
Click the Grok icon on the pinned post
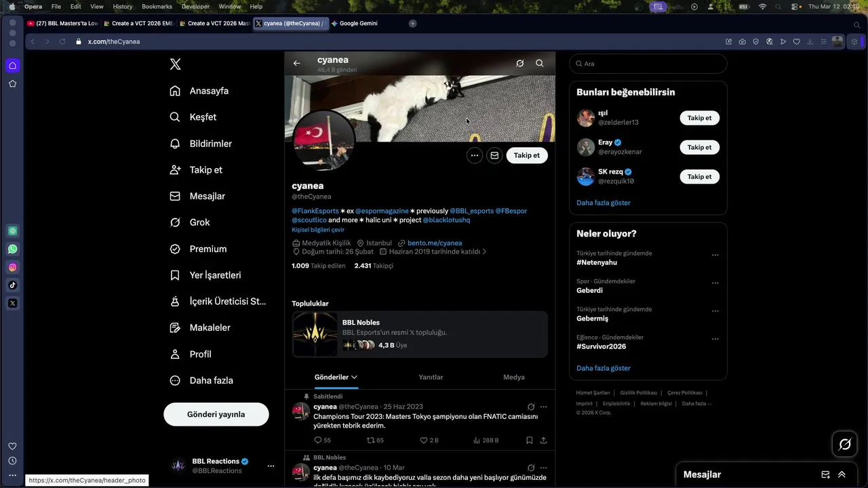click(x=531, y=407)
